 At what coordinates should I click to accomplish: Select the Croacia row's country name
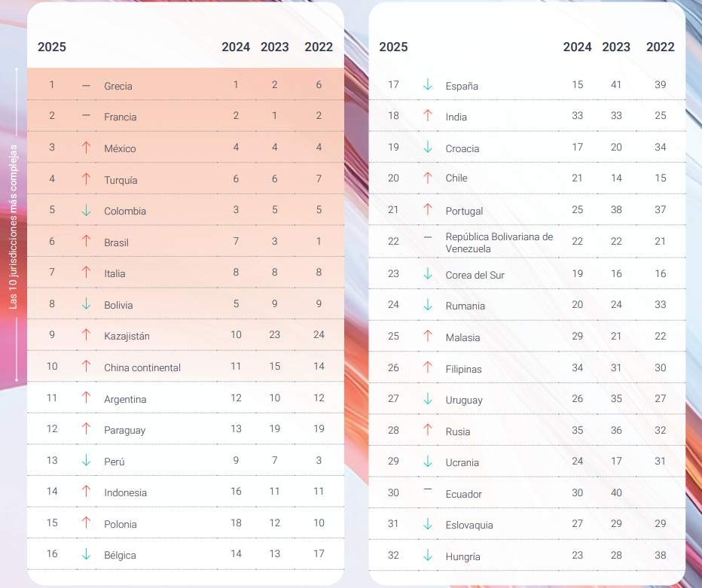pos(462,148)
